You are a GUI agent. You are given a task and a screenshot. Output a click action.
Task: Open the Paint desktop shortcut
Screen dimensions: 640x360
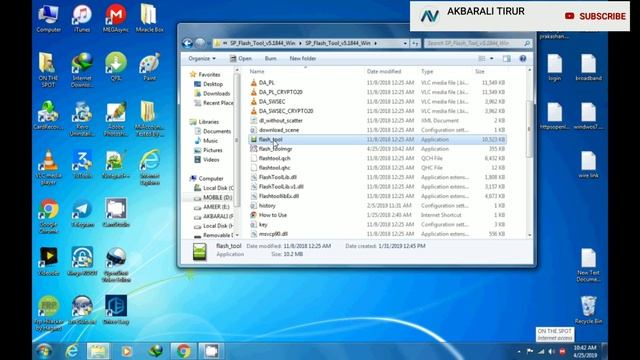(x=149, y=66)
